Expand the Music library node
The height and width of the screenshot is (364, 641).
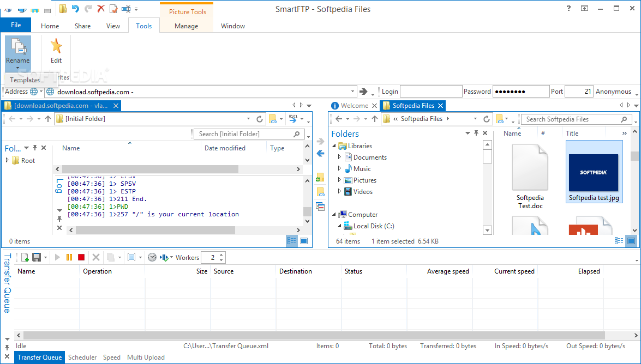pyautogui.click(x=339, y=168)
